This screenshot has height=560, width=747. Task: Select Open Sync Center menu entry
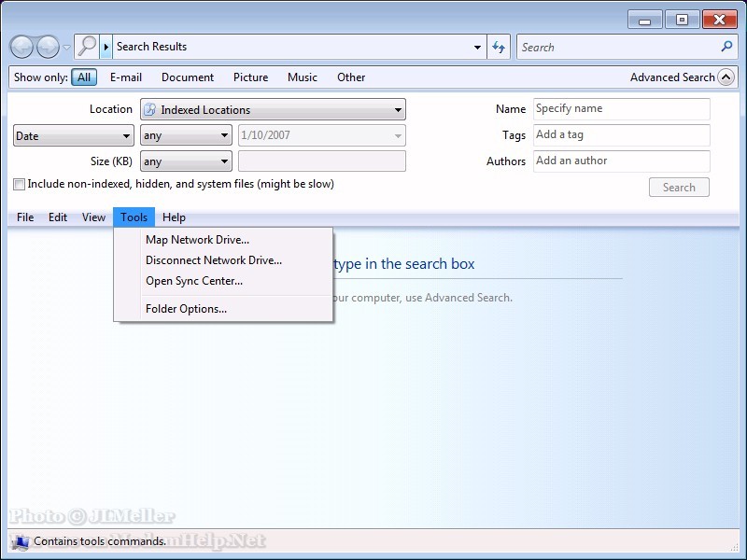click(x=193, y=281)
